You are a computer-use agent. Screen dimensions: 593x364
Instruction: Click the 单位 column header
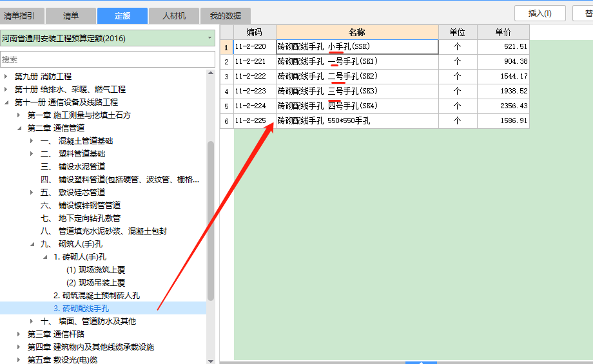(458, 32)
